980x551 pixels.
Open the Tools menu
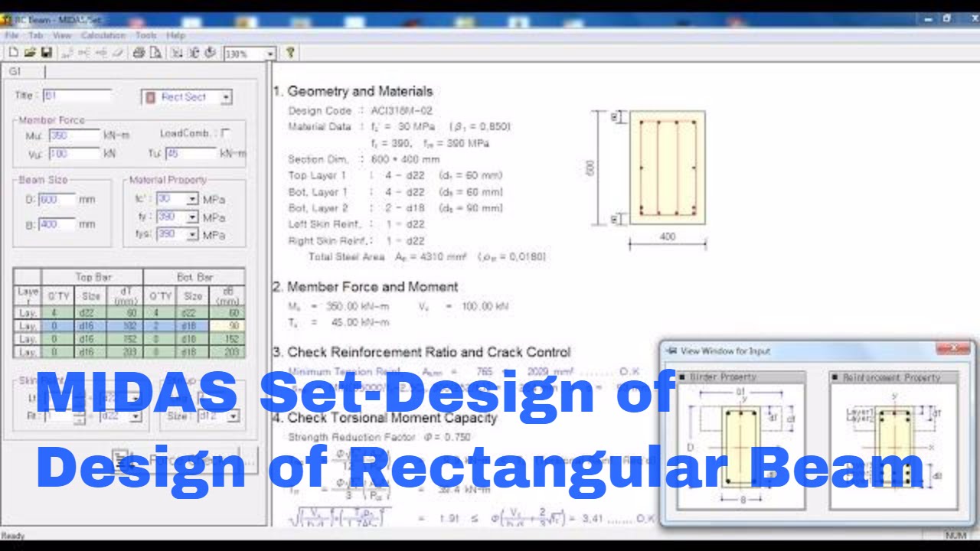click(x=145, y=35)
